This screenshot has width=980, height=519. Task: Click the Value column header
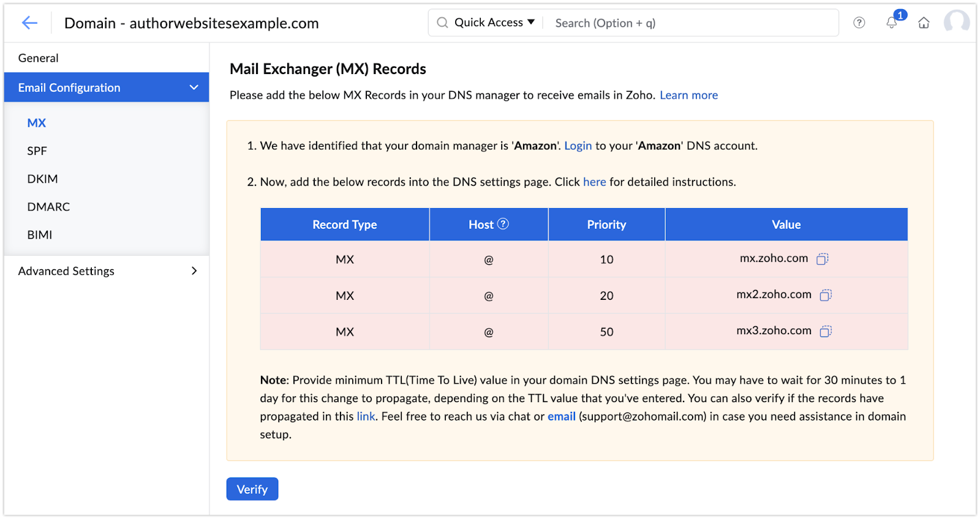tap(786, 225)
